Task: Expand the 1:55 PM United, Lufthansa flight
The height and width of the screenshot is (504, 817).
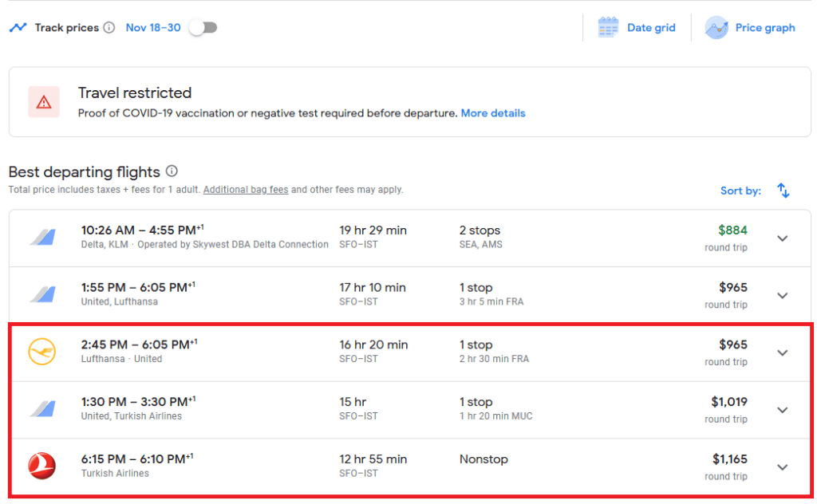Action: 782,295
